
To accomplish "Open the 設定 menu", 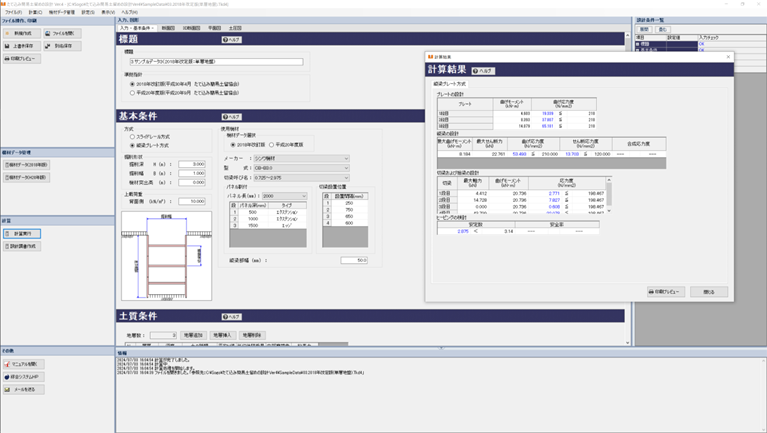I will [88, 12].
